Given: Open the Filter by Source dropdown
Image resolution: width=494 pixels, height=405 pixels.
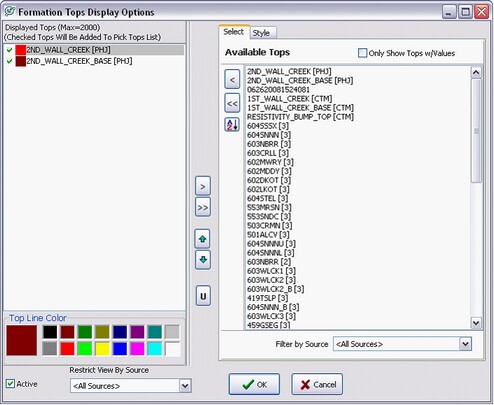Looking at the screenshot, I should pyautogui.click(x=465, y=344).
